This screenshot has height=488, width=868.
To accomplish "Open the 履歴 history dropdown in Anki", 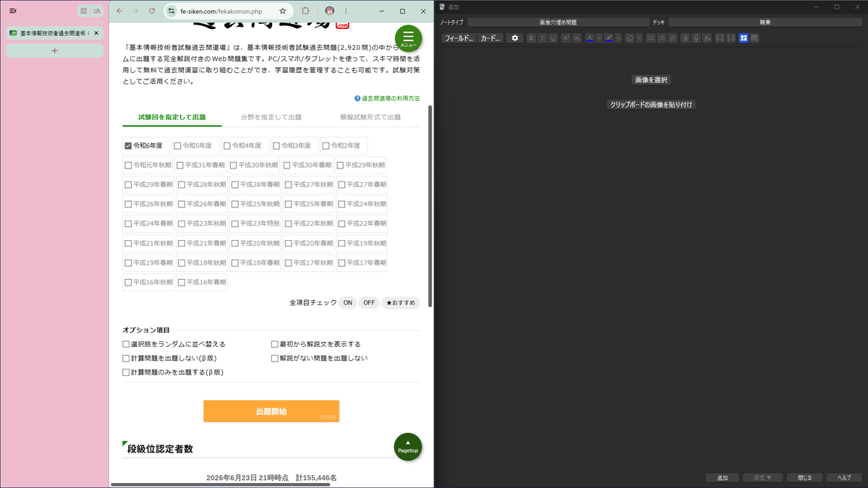I will pyautogui.click(x=763, y=478).
